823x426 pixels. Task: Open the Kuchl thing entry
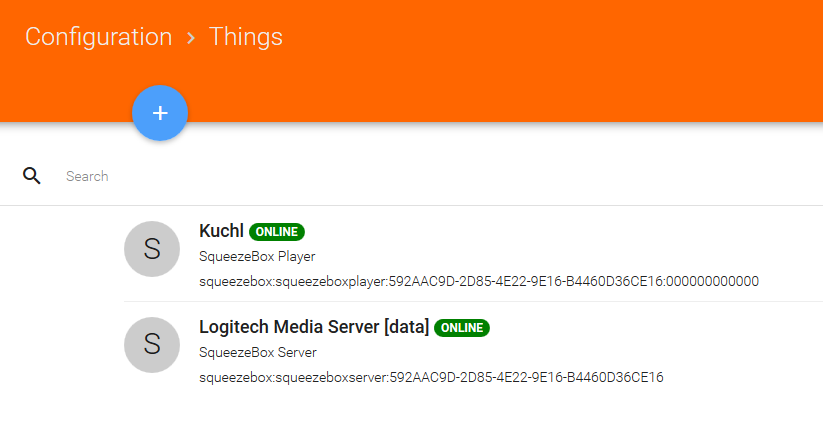pyautogui.click(x=473, y=254)
